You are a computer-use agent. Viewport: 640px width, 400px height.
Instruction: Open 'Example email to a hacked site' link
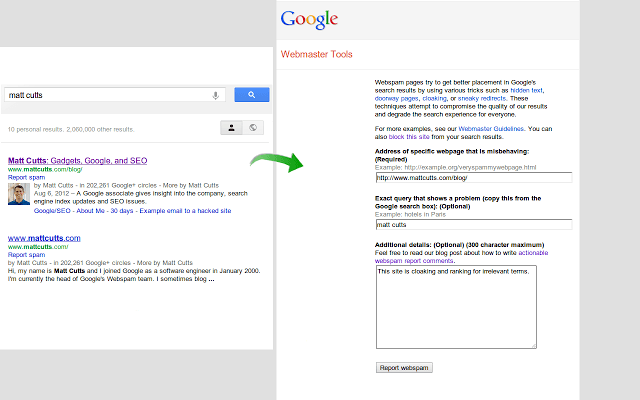click(185, 211)
